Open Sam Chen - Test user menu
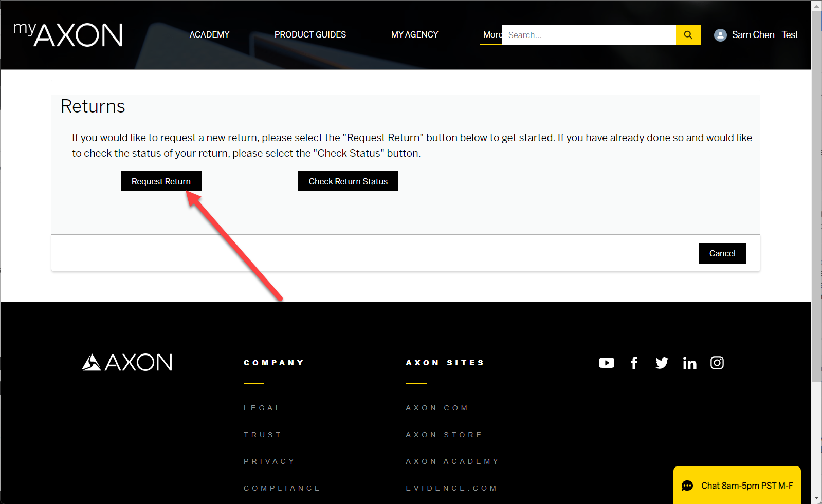Viewport: 822px width, 504px height. [764, 35]
